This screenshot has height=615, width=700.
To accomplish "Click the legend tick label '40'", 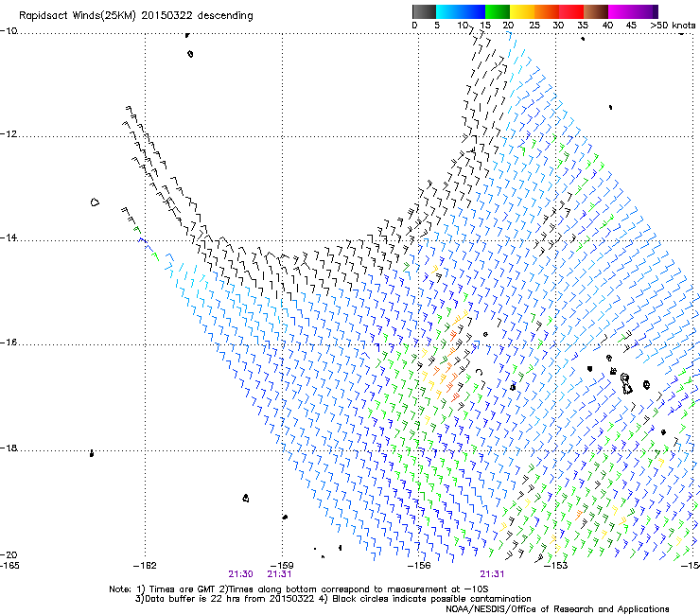I will [x=607, y=26].
